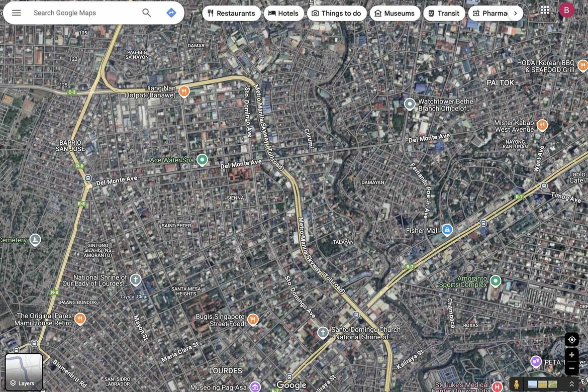Select National Shrine of Lourdes church pin

click(135, 280)
